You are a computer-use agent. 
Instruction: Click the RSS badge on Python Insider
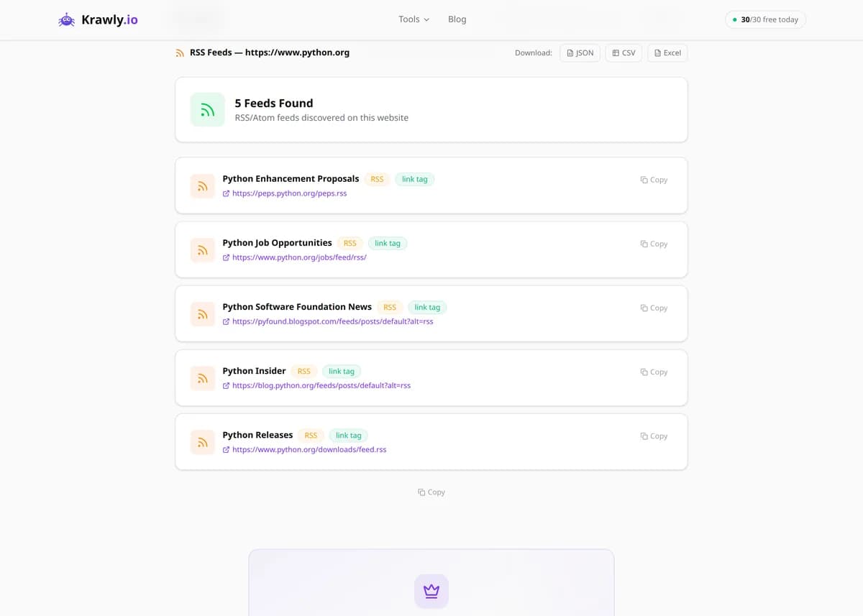304,371
